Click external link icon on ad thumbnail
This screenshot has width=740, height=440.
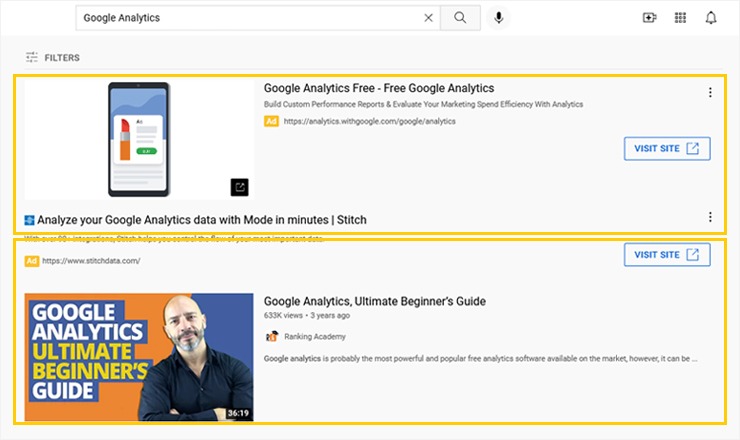240,187
